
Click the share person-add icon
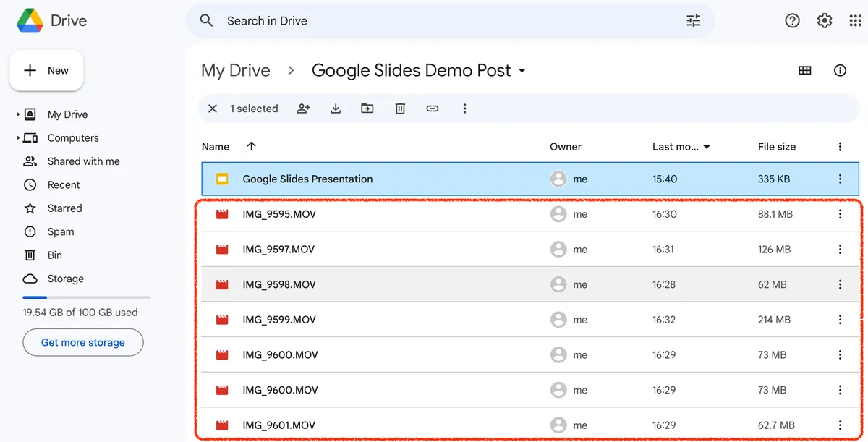point(304,109)
